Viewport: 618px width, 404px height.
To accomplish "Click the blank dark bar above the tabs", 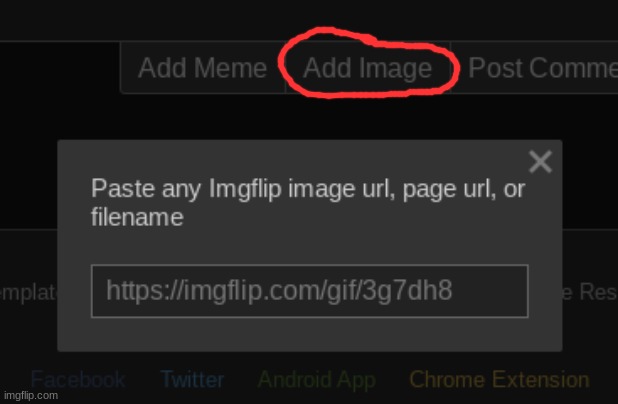I will (300, 18).
